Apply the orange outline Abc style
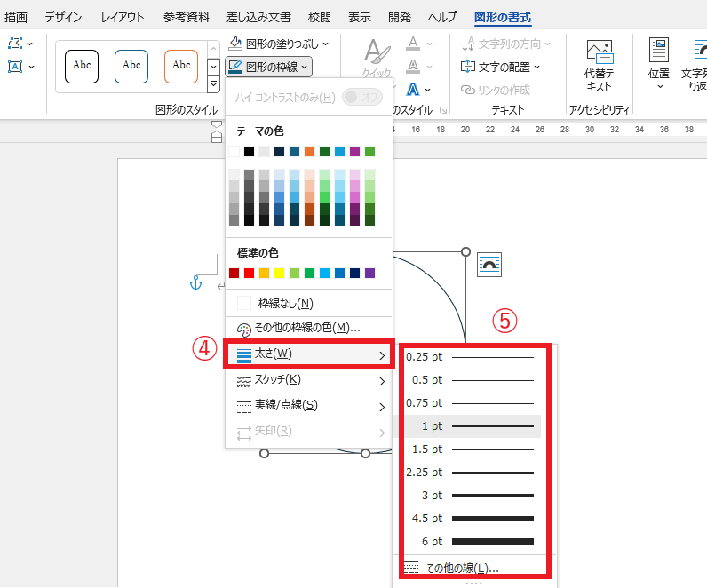 tap(181, 67)
